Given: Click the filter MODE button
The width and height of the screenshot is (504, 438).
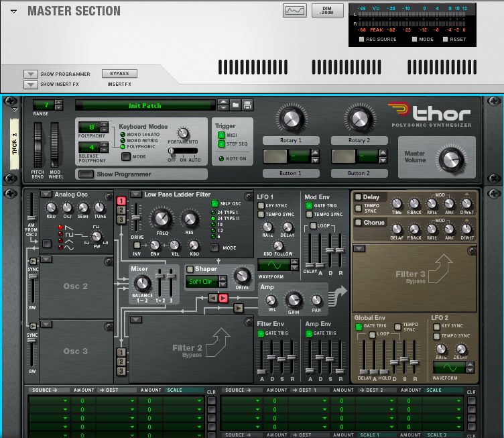Looking at the screenshot, I should (x=214, y=248).
